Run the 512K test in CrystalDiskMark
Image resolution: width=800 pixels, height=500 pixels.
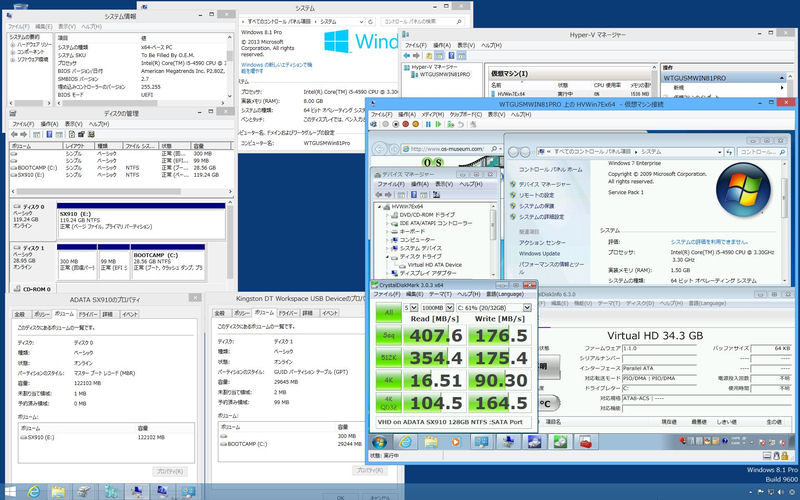(x=388, y=358)
